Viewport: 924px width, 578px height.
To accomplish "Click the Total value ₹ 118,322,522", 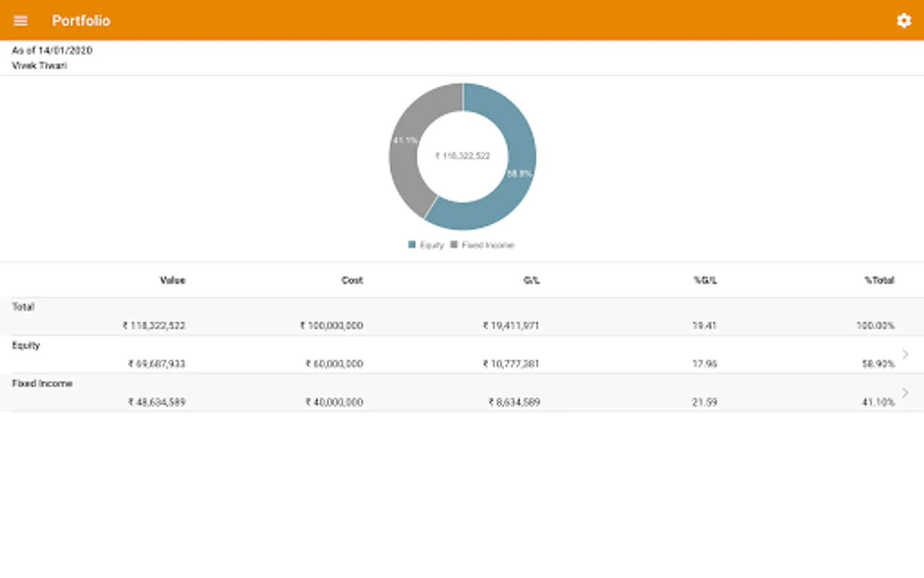I will click(x=154, y=326).
